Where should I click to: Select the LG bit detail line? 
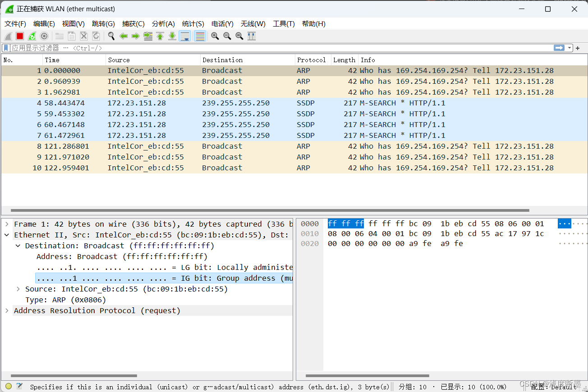click(x=165, y=267)
